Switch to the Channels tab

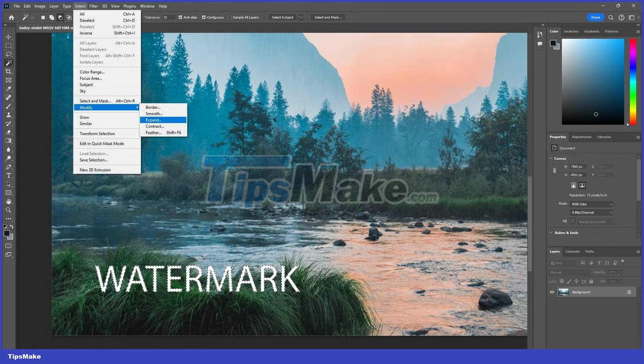point(572,251)
